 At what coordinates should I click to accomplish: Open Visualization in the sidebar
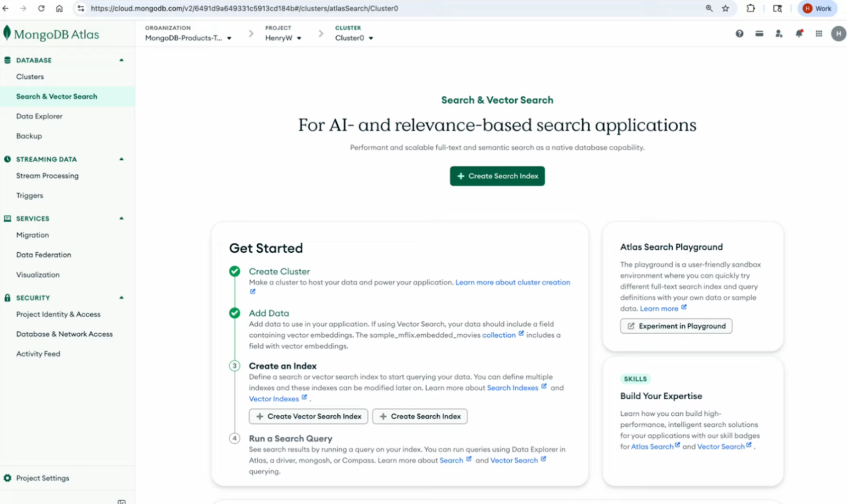38,275
